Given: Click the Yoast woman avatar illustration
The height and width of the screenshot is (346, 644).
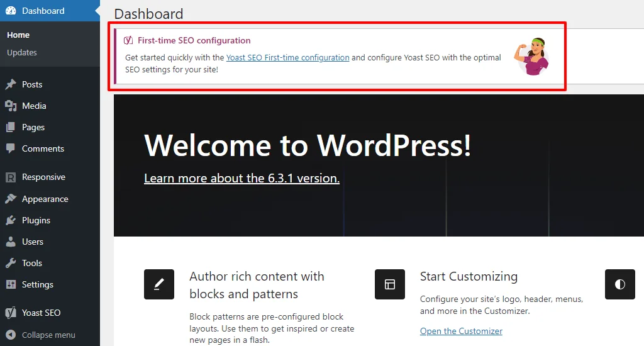Looking at the screenshot, I should (532, 57).
